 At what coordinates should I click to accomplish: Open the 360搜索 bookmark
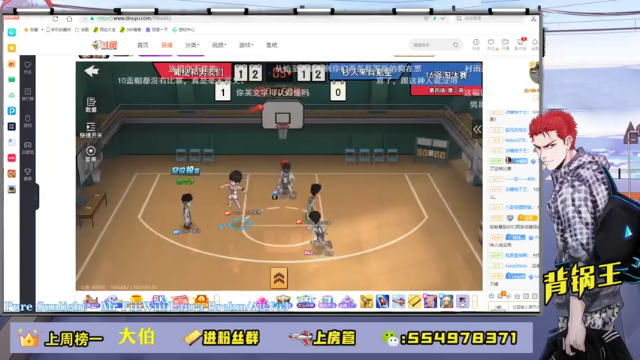tap(131, 30)
